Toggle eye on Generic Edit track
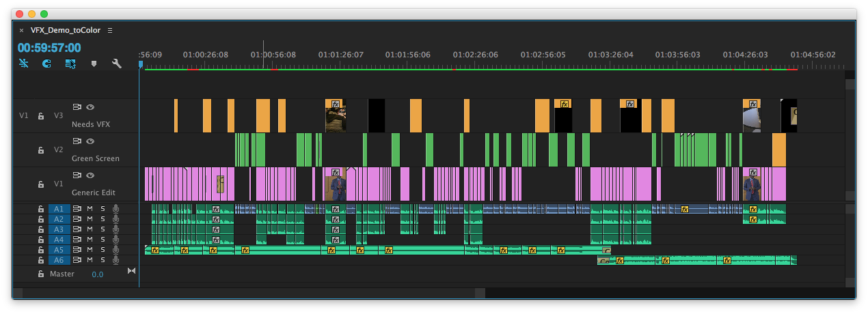The width and height of the screenshot is (868, 314). coord(90,175)
